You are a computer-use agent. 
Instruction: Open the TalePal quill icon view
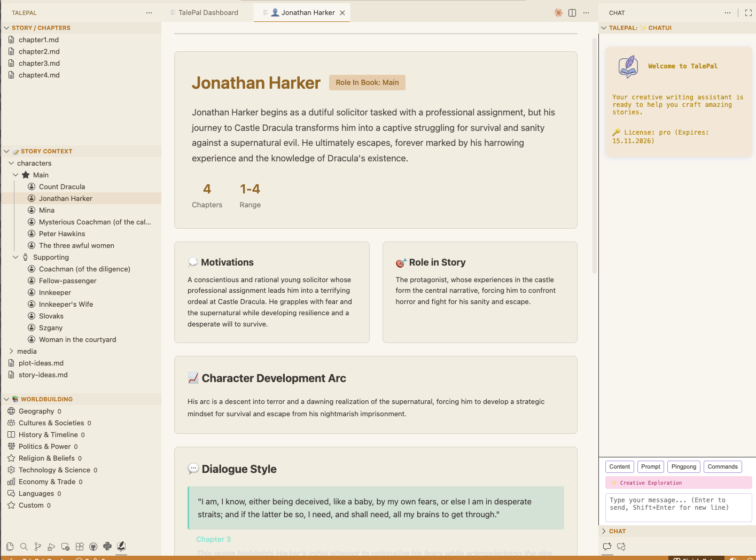click(x=121, y=546)
